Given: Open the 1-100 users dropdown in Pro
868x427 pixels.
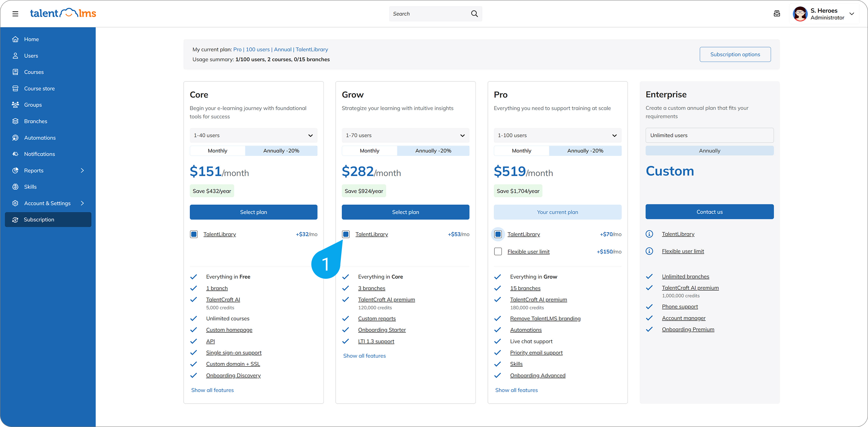Looking at the screenshot, I should pyautogui.click(x=558, y=135).
